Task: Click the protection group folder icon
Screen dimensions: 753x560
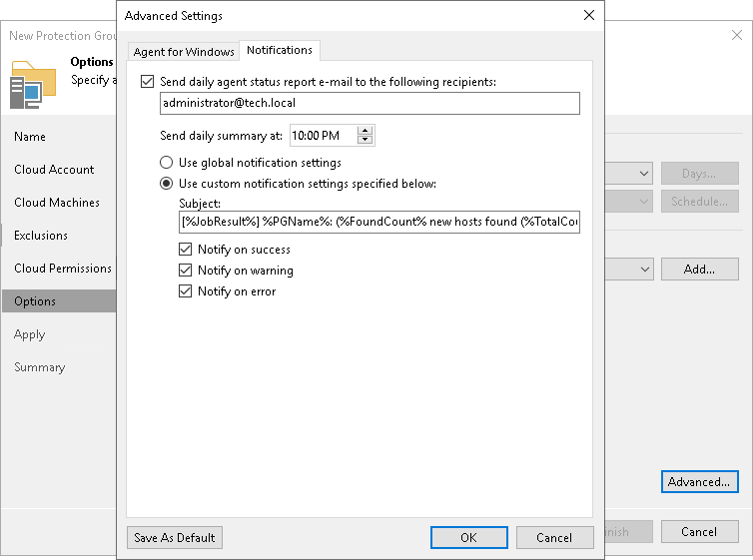Action: click(x=33, y=85)
